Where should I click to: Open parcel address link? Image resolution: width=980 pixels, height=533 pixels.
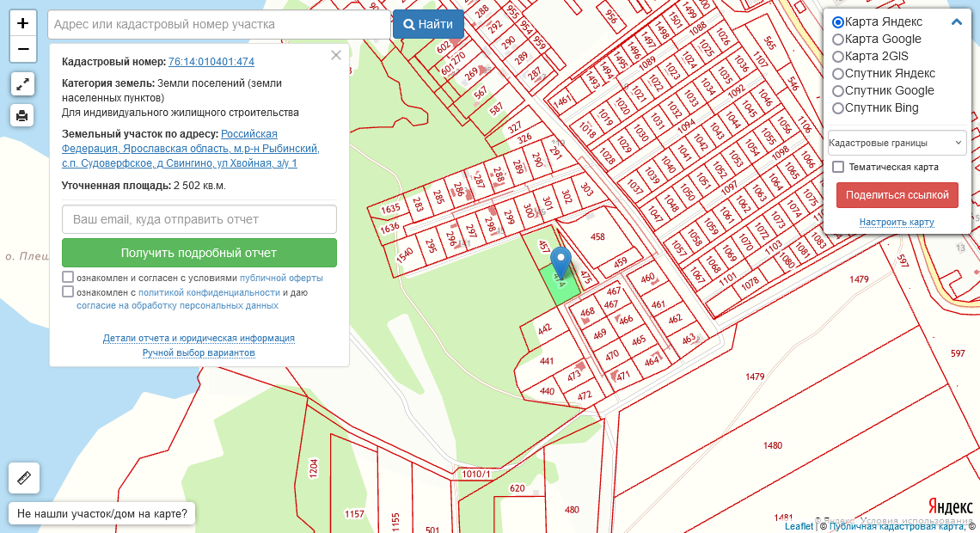coord(191,149)
